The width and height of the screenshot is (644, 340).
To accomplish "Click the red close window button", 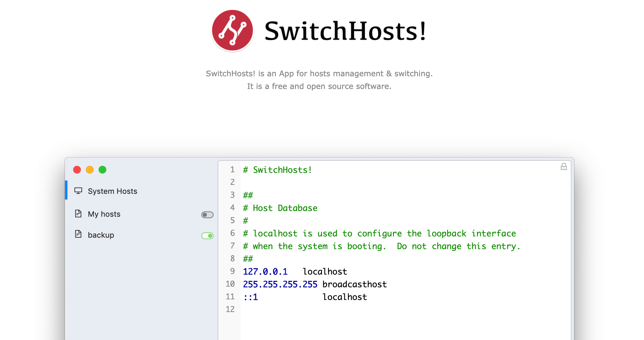I will tap(77, 170).
